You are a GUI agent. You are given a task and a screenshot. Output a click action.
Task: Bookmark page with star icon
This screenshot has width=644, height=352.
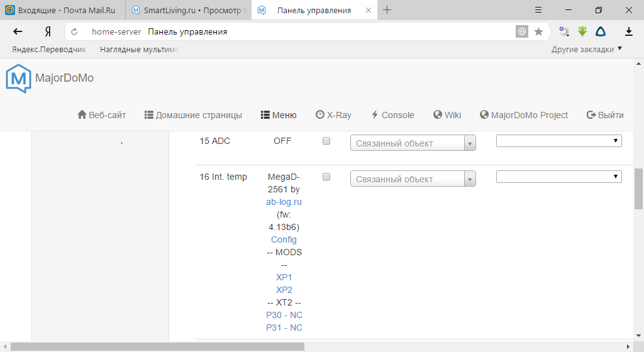[x=538, y=31]
